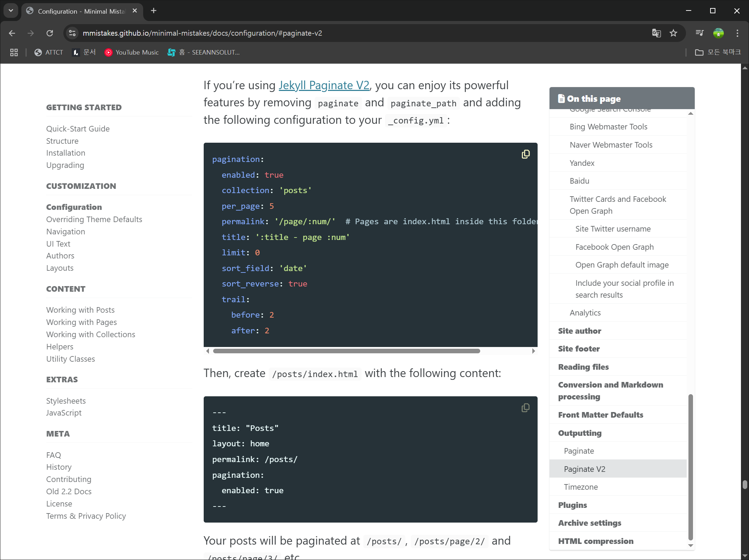The width and height of the screenshot is (749, 560).
Task: Open the Chrome three-dot menu
Action: (x=737, y=33)
